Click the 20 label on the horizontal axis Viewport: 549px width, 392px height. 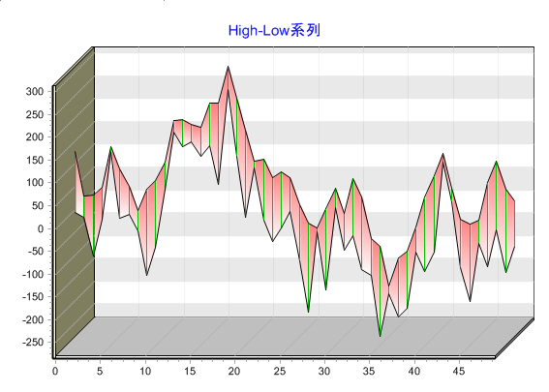pos(234,371)
